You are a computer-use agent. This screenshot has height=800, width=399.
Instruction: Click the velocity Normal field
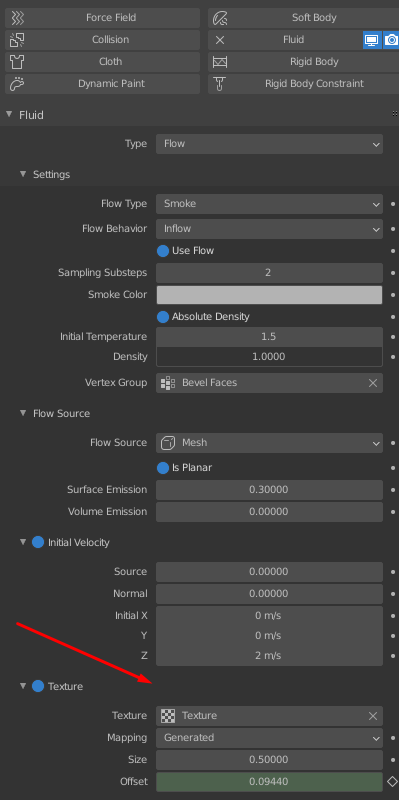click(x=269, y=594)
